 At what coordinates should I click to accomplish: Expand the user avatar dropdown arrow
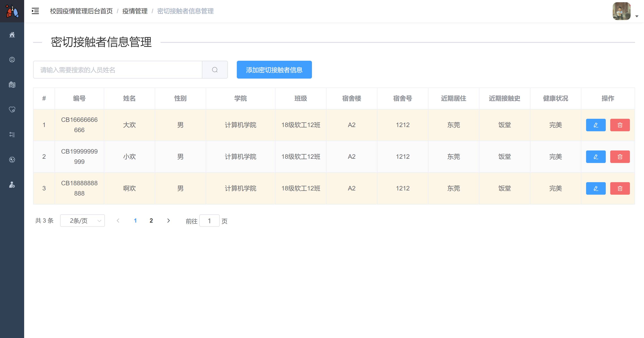(x=637, y=16)
